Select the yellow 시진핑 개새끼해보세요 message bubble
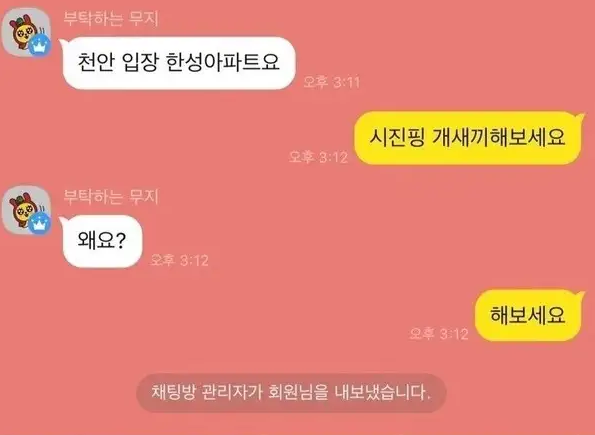Image resolution: width=595 pixels, height=435 pixels. (468, 138)
